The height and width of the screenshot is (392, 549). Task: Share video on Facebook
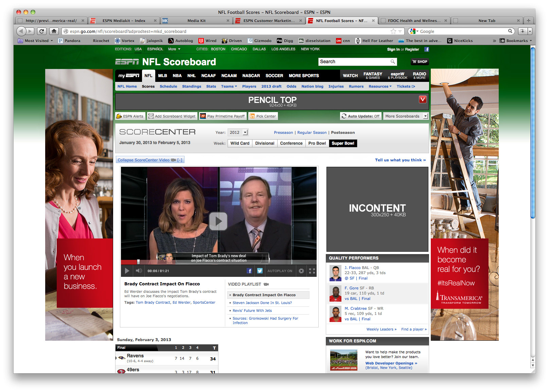(250, 271)
